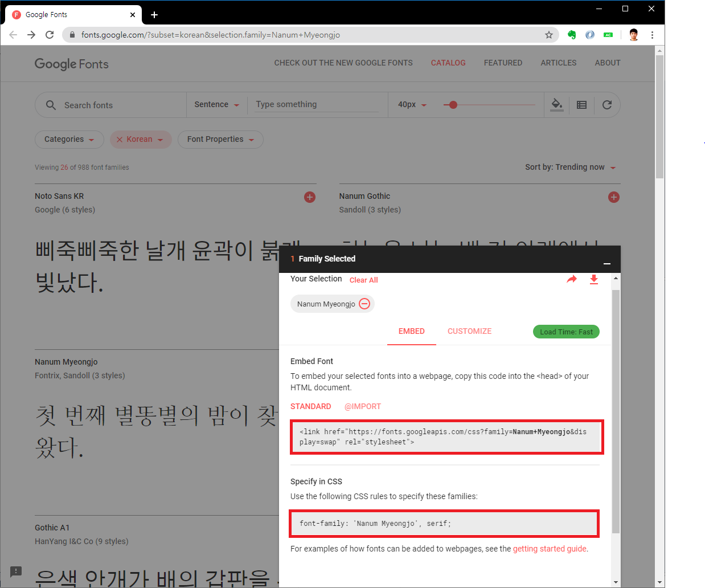Reload the page with browser refresh icon
The height and width of the screenshot is (588, 705).
point(50,35)
